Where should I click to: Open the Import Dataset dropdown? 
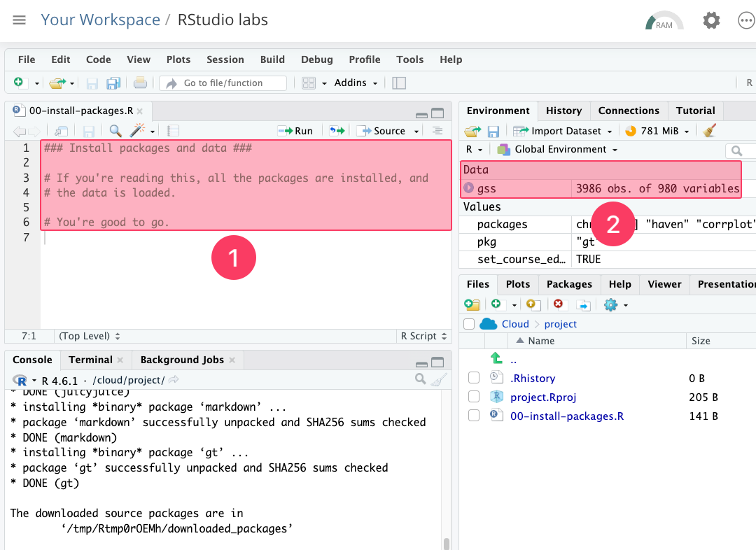tap(563, 131)
